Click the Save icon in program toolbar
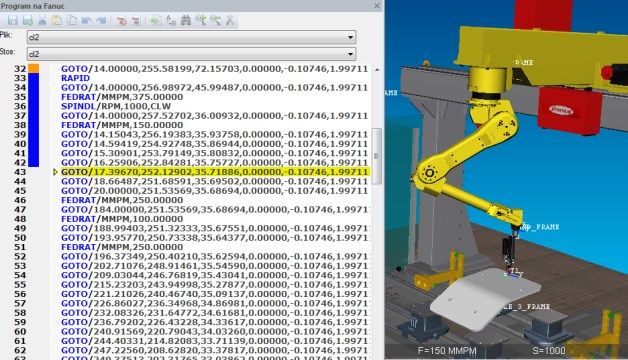 pyautogui.click(x=12, y=20)
